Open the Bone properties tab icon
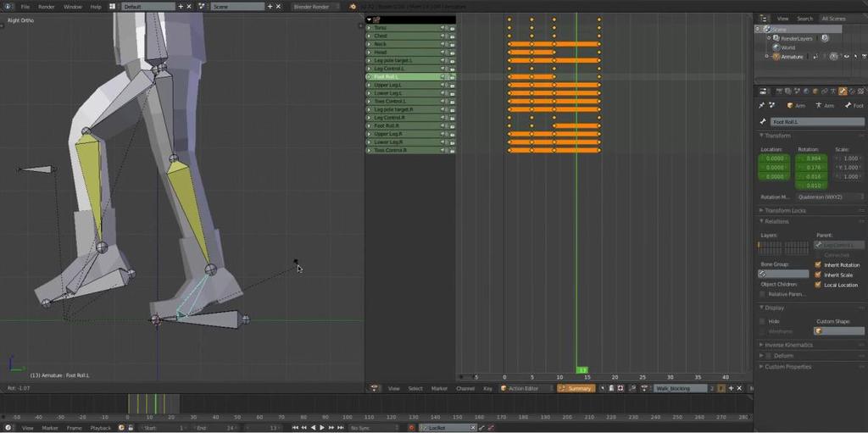This screenshot has height=433, width=868. 843,92
